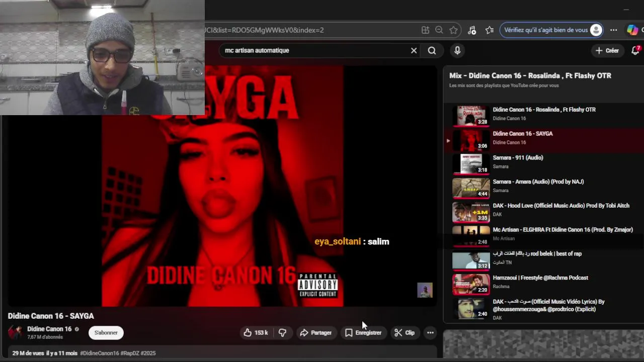Like the video with the thumbs-up
This screenshot has width=644, height=362.
click(x=256, y=333)
